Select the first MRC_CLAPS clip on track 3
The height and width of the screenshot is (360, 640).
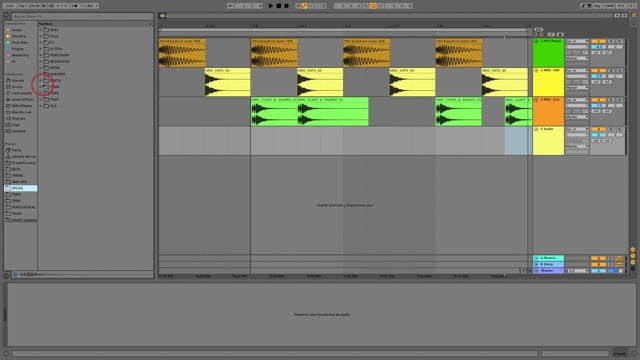(x=274, y=111)
